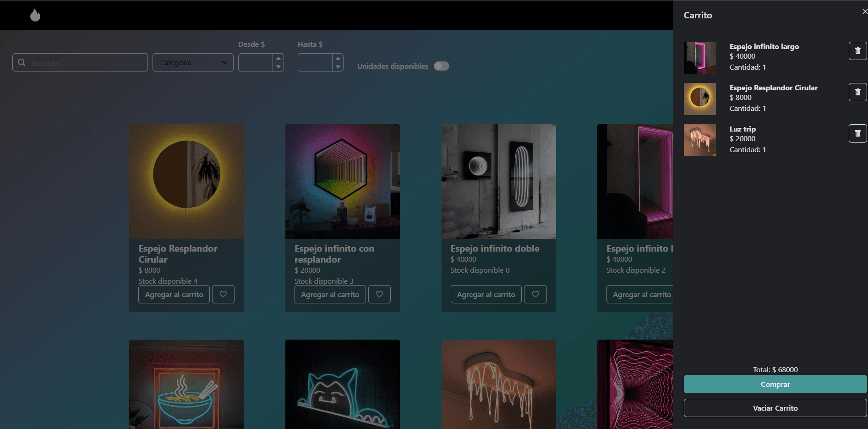Click Espejo infinito largo cart thumbnail

700,58
